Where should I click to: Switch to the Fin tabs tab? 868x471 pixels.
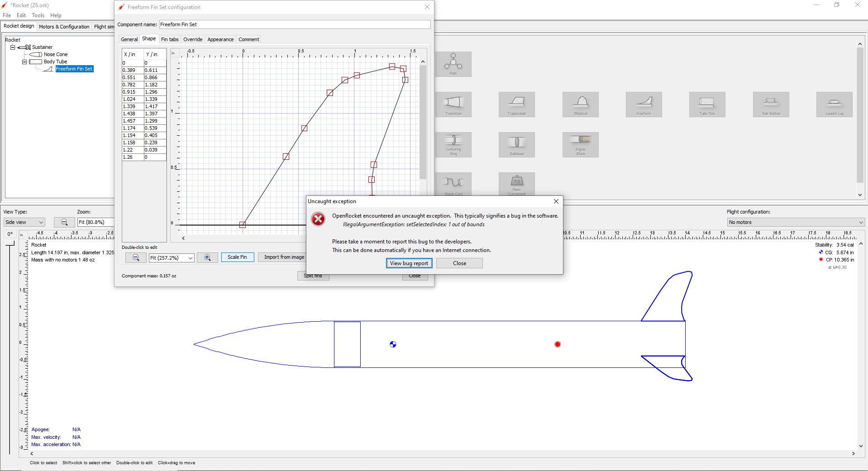[x=170, y=39]
